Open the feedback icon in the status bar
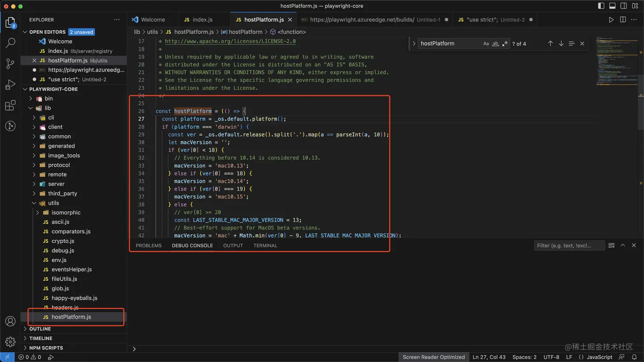Viewport: 644px width, 362px height. pos(622,357)
